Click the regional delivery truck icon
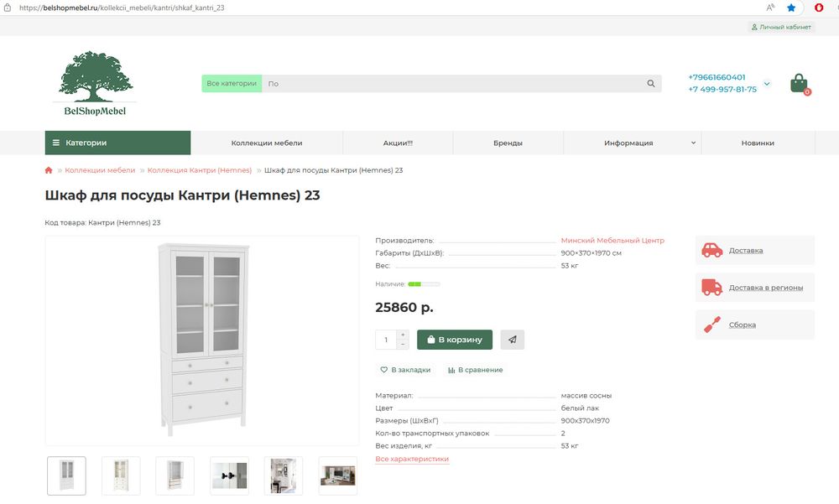This screenshot has width=839, height=504. click(711, 288)
